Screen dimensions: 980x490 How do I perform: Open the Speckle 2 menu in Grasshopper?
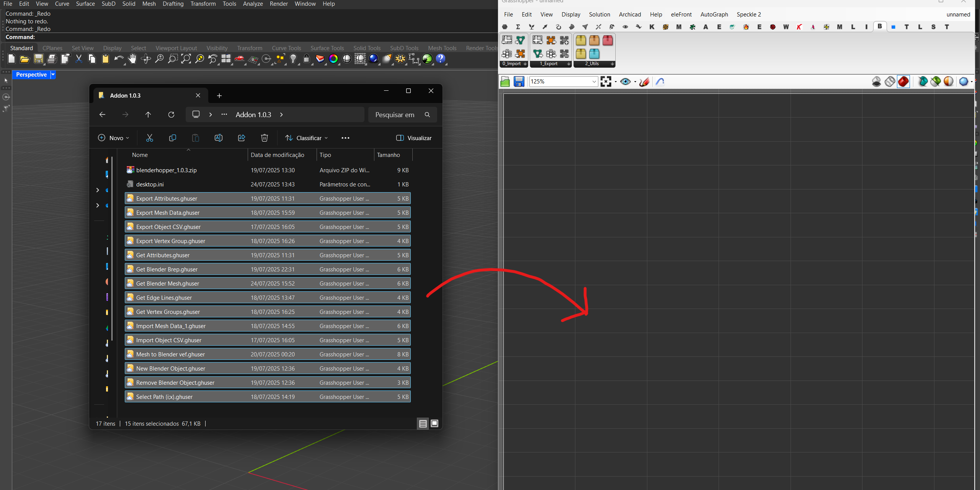coord(749,15)
